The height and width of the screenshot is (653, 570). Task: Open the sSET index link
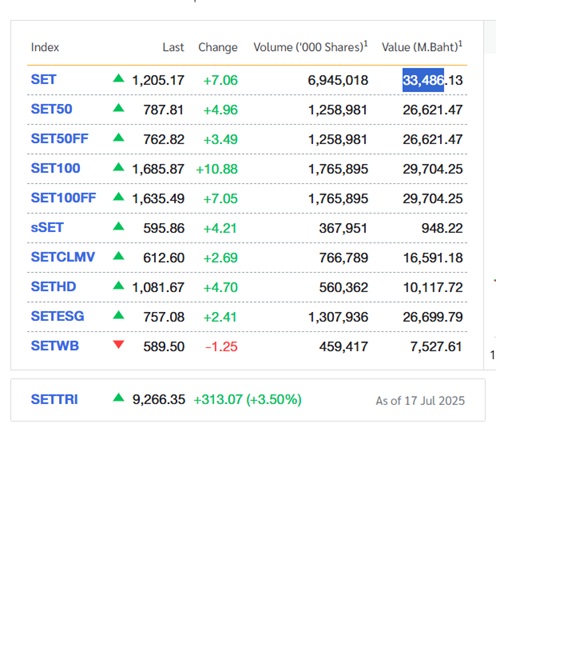tap(47, 227)
